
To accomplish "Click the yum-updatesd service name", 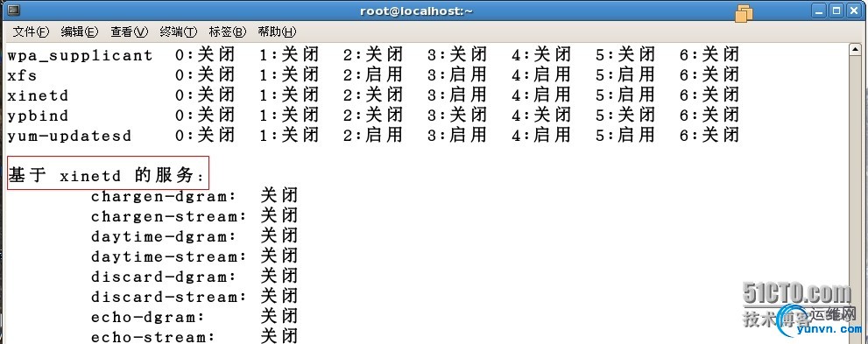I will coord(69,136).
